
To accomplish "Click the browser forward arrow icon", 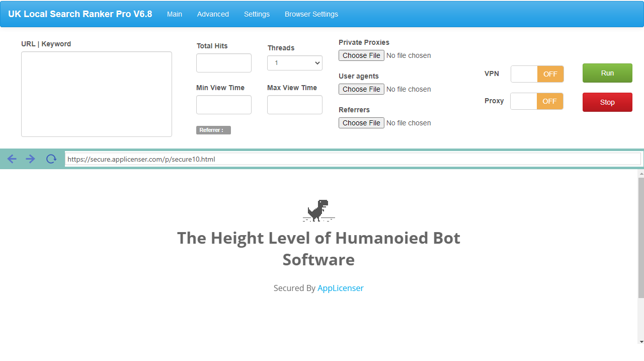I will (x=31, y=159).
